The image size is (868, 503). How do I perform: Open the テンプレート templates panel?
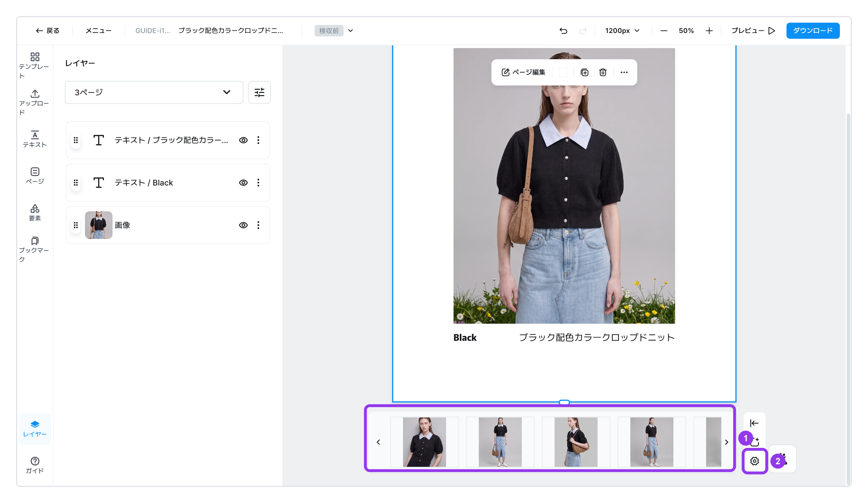coord(34,65)
